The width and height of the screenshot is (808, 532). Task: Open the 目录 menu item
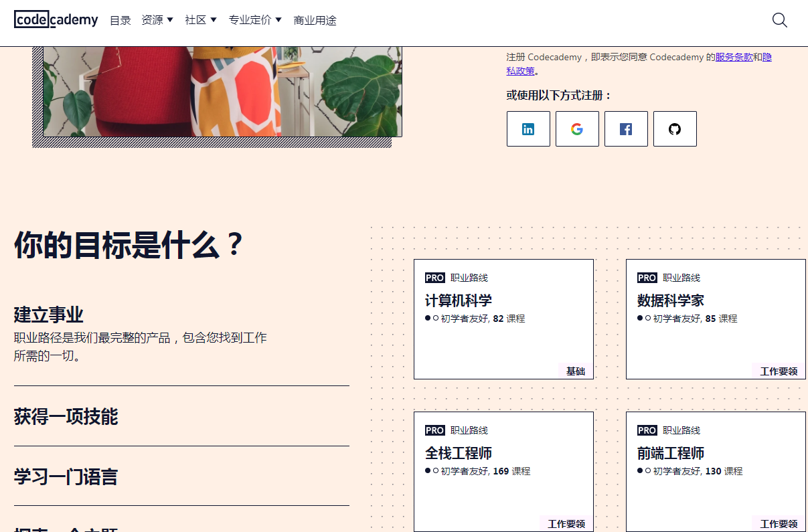pos(120,20)
